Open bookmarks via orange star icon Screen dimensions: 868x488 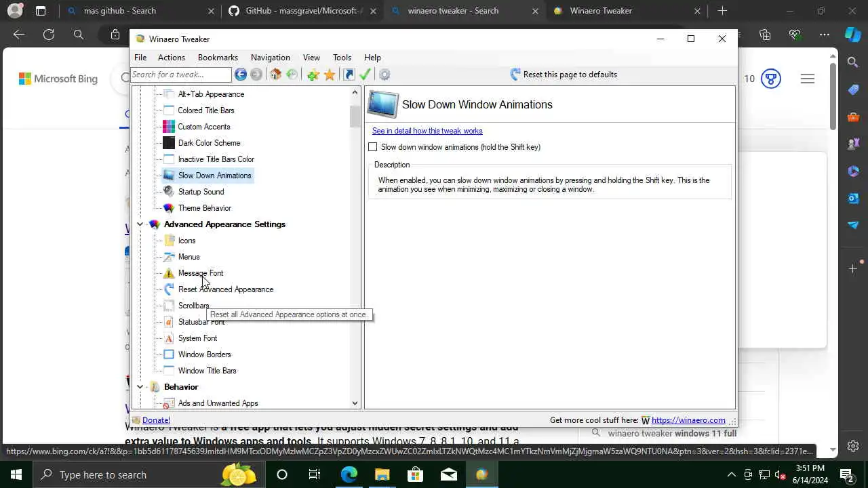pos(330,75)
